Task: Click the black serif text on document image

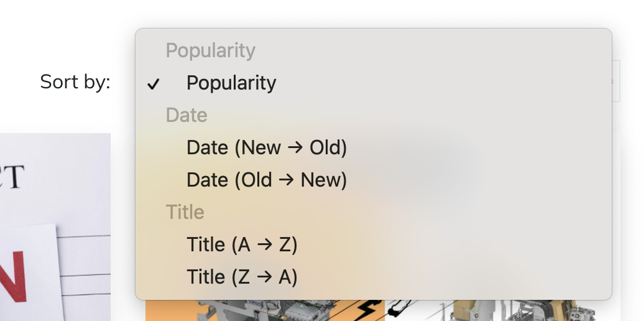Action: tap(11, 177)
